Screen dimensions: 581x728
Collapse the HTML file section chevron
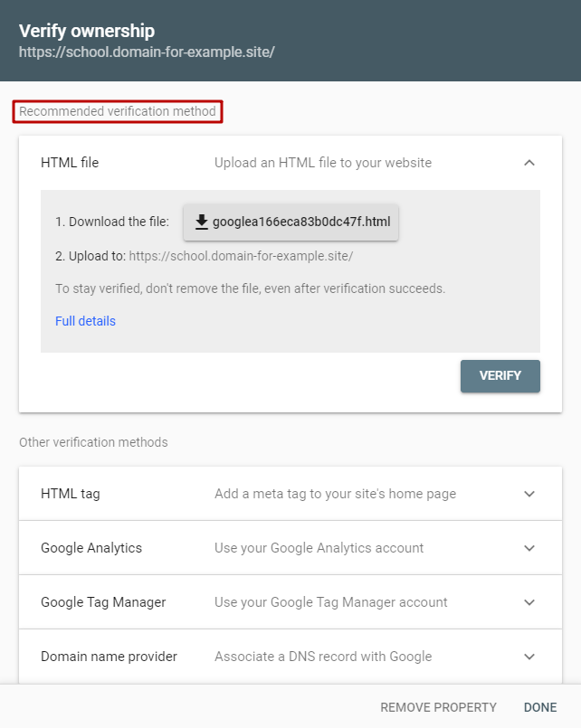tap(529, 163)
